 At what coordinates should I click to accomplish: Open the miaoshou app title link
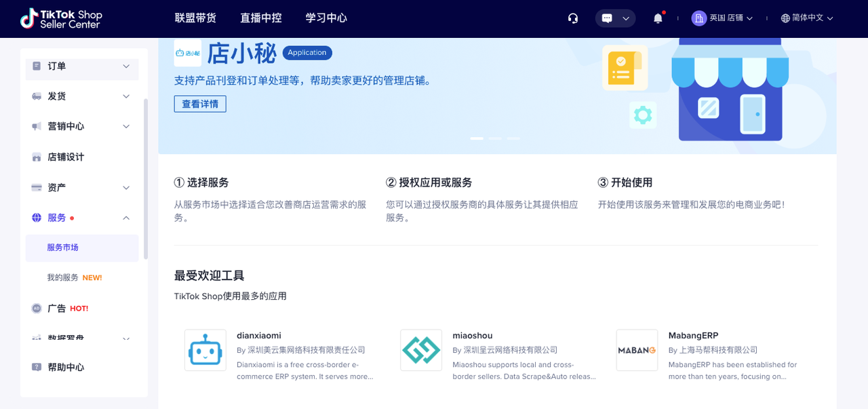(473, 336)
